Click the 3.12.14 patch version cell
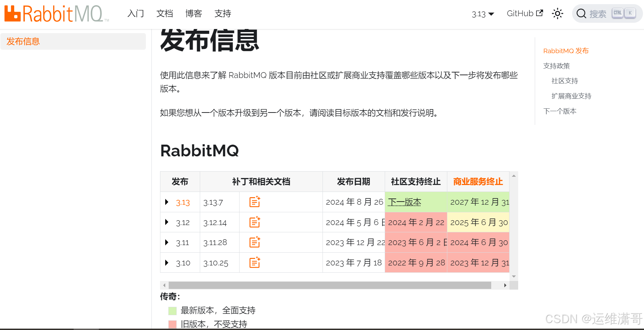The image size is (644, 330). tap(220, 222)
